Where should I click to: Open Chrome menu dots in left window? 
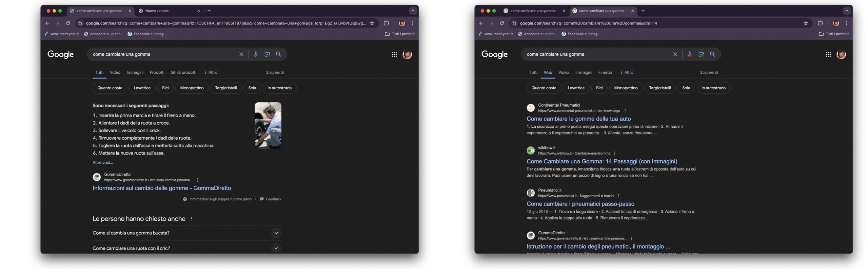(x=412, y=23)
